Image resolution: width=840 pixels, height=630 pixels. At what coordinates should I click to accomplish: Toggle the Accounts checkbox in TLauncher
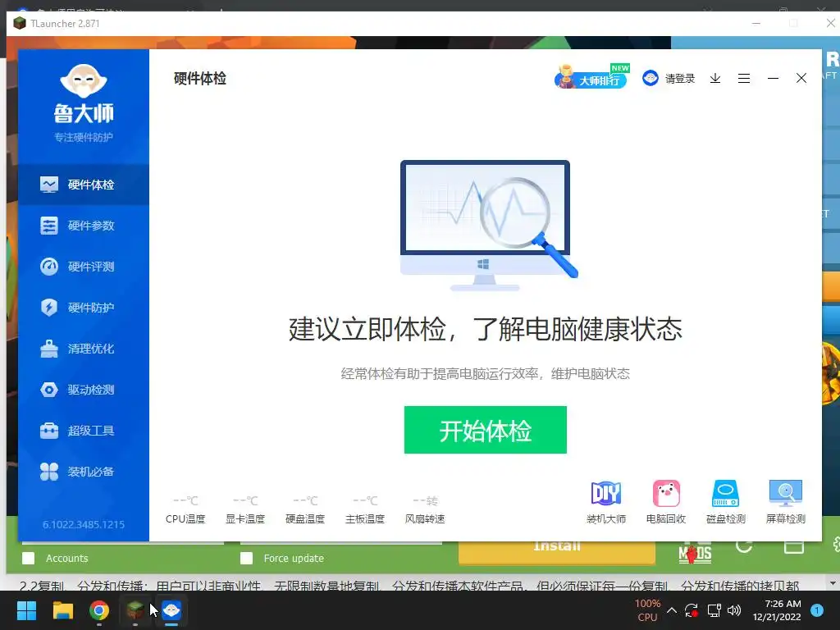pyautogui.click(x=29, y=558)
